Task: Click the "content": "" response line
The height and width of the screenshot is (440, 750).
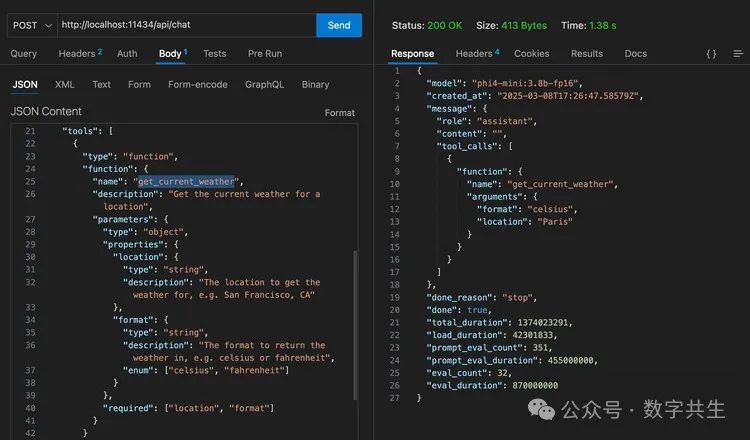Action: (471, 134)
